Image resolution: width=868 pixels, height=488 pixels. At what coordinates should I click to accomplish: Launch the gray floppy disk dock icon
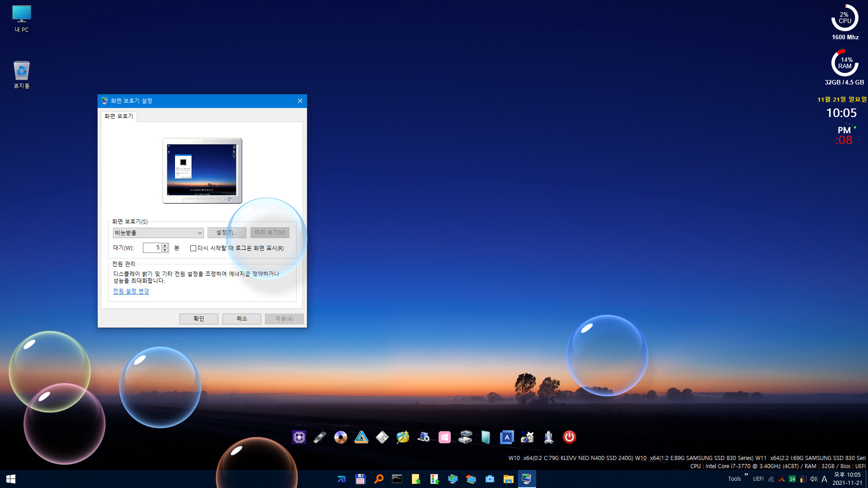click(x=382, y=437)
